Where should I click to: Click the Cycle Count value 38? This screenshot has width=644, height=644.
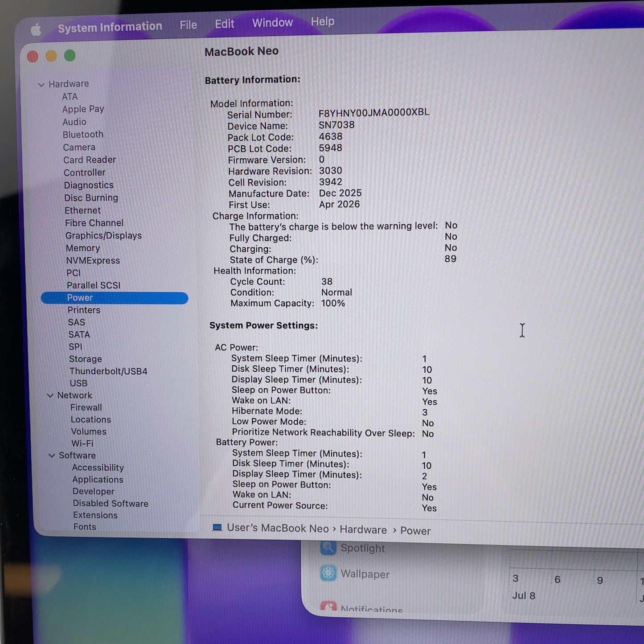pos(327,282)
